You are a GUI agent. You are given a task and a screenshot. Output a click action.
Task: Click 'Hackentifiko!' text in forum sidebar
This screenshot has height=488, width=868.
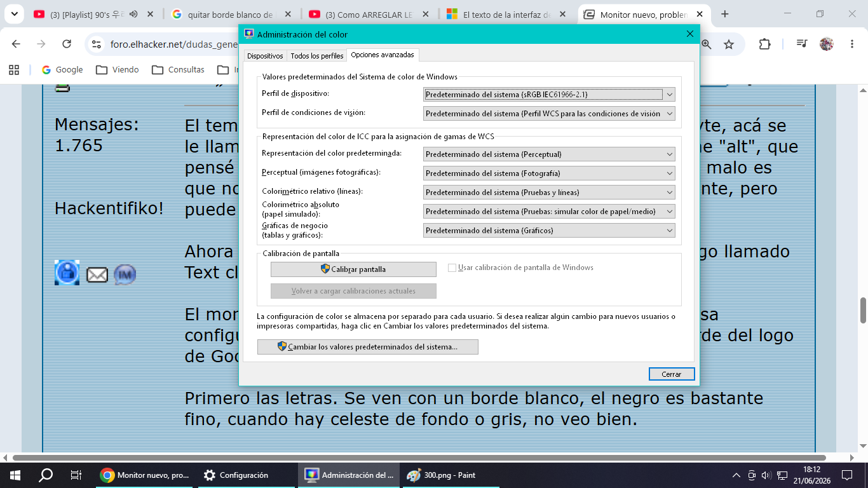click(109, 208)
